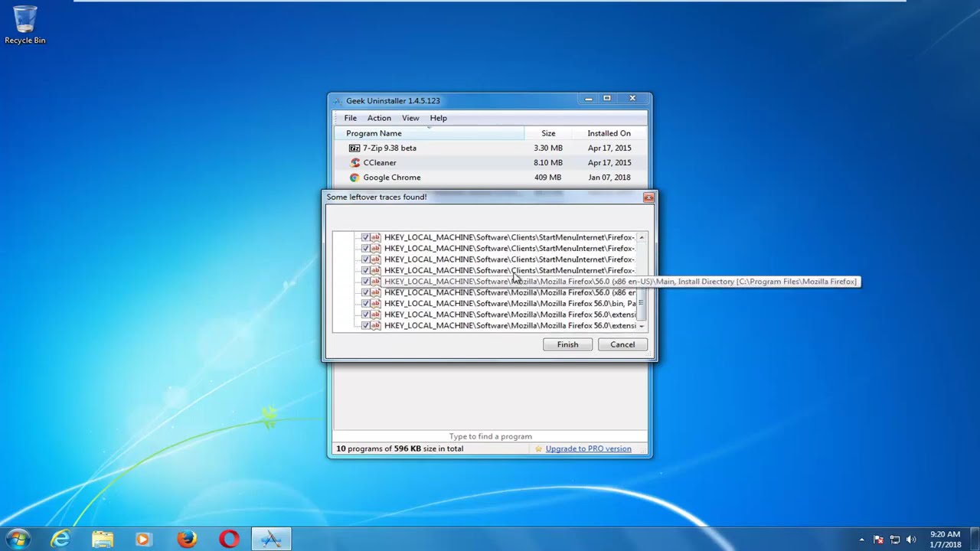Launch Firefox from the taskbar
980x551 pixels.
187,539
